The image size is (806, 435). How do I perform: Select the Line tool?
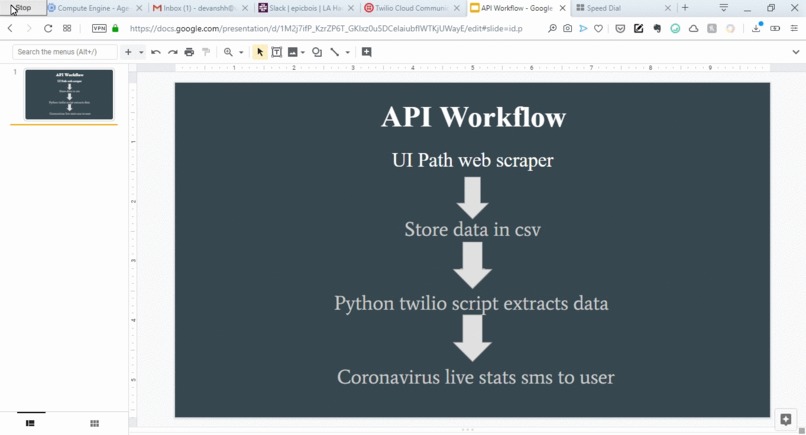click(x=335, y=52)
